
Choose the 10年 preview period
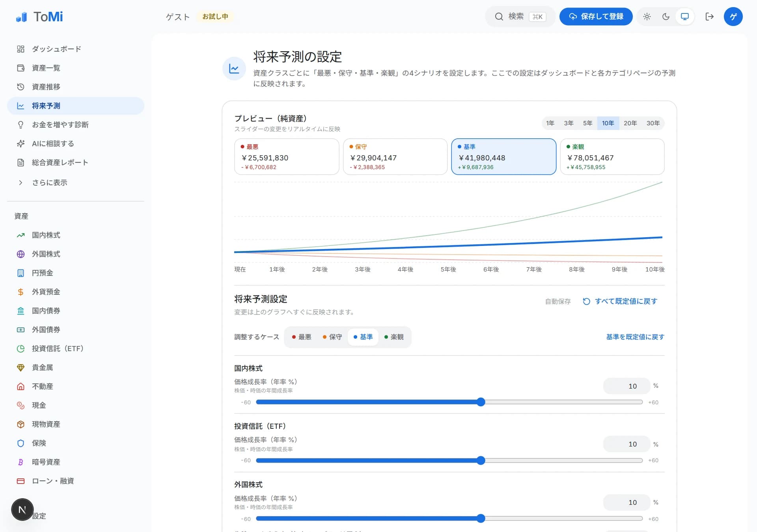[x=608, y=123]
